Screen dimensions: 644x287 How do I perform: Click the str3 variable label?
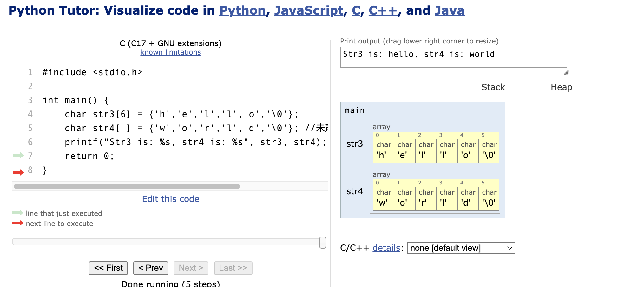(x=354, y=144)
